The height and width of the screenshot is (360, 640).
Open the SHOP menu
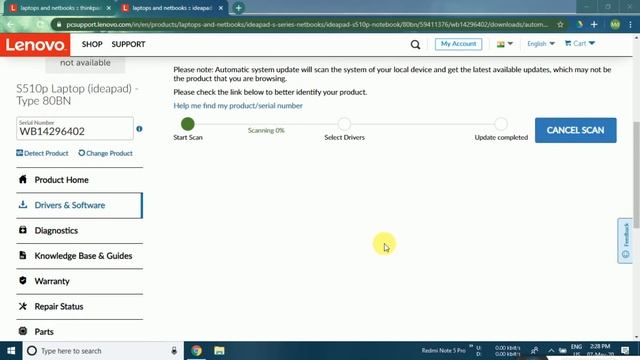pos(92,44)
